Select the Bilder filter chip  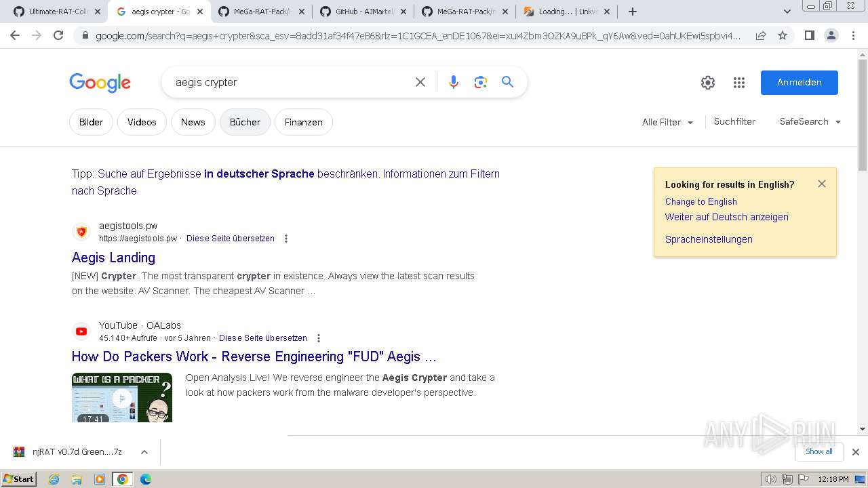pos(91,122)
